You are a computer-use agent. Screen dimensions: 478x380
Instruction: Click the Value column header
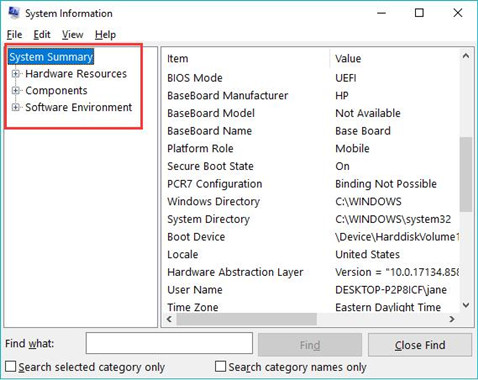tap(394, 59)
